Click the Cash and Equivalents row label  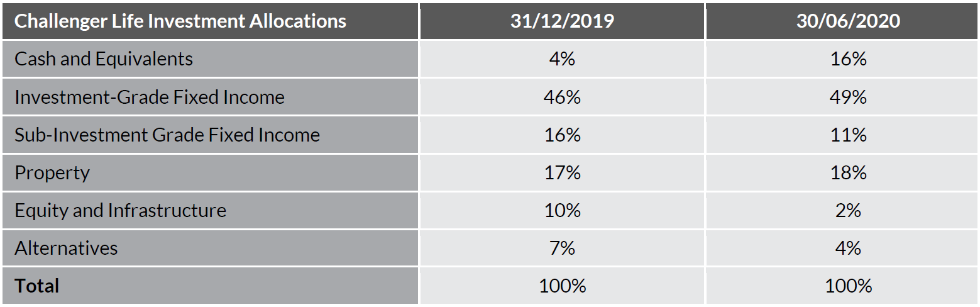pos(104,59)
